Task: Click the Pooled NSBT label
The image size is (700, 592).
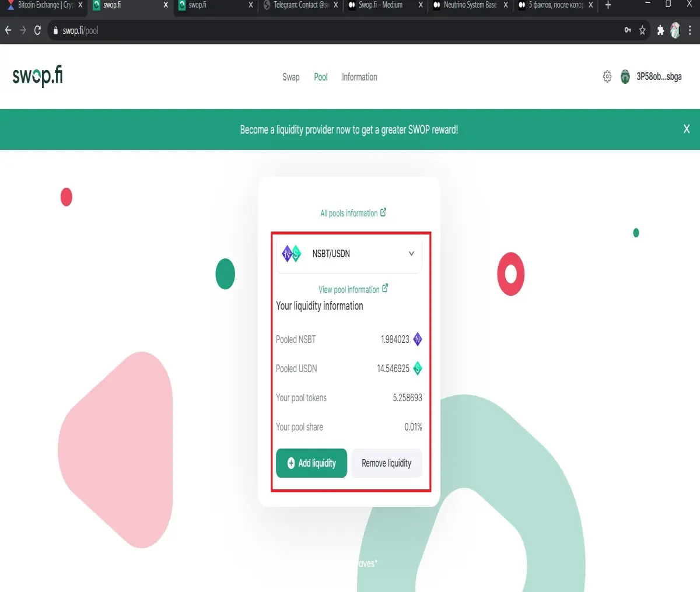Action: tap(296, 339)
